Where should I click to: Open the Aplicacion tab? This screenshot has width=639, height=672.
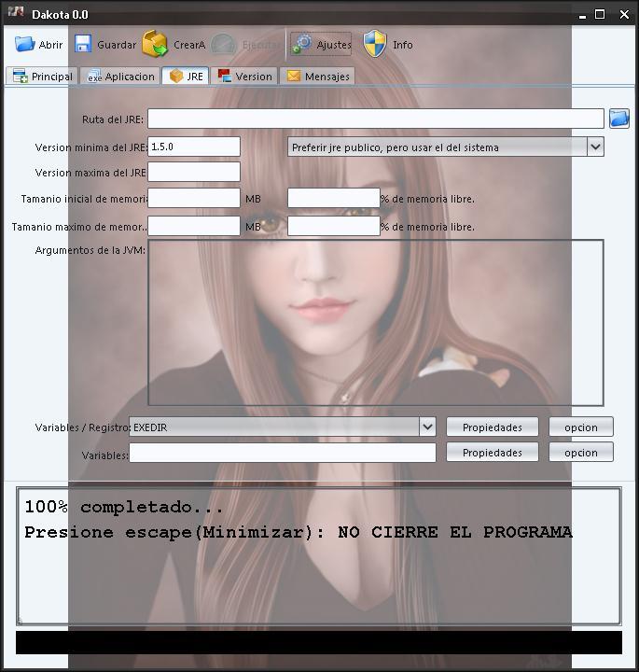pos(120,77)
